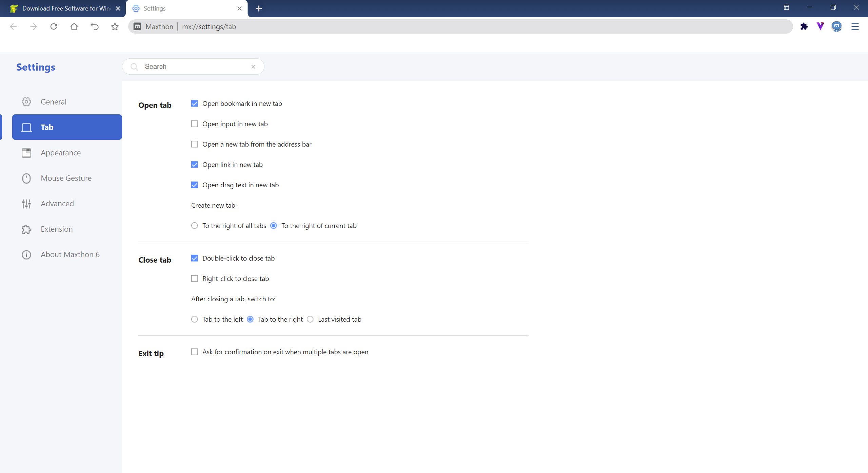Uncheck Open drag text in new tab
The height and width of the screenshot is (473, 868).
[x=194, y=185]
